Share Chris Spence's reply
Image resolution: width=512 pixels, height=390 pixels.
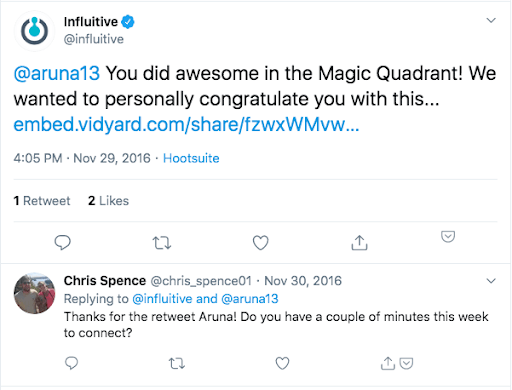click(x=387, y=363)
